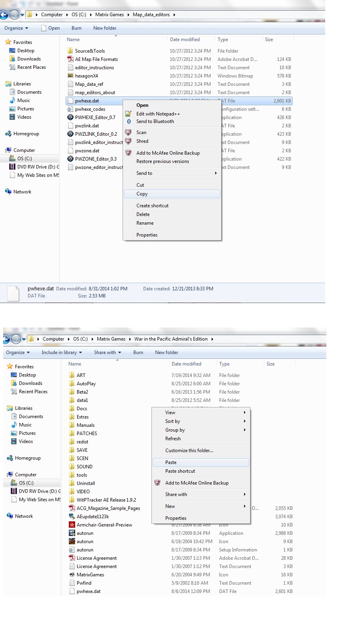356x644 pixels.
Task: Open Organize dropdown in bottom window
Action: (18, 352)
